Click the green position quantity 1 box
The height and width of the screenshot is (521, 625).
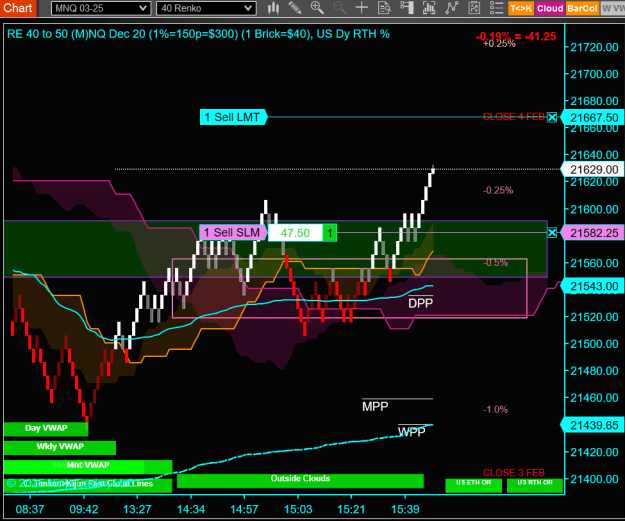coord(330,233)
